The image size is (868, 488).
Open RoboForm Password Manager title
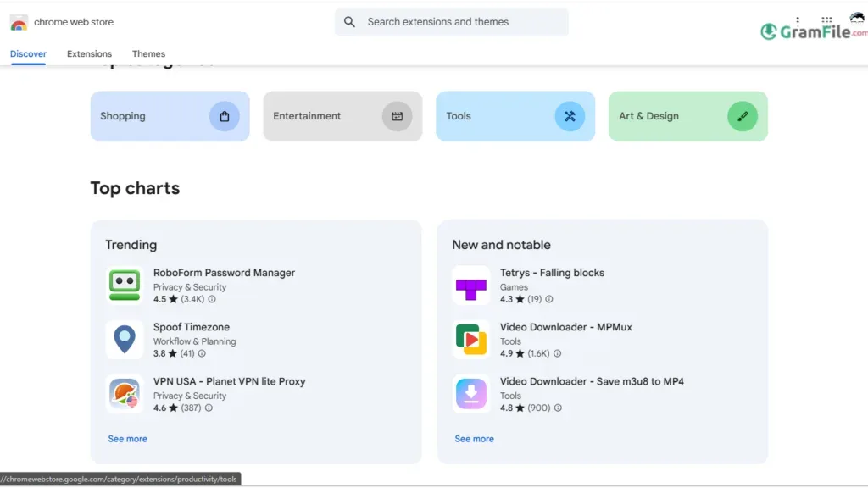click(x=224, y=273)
